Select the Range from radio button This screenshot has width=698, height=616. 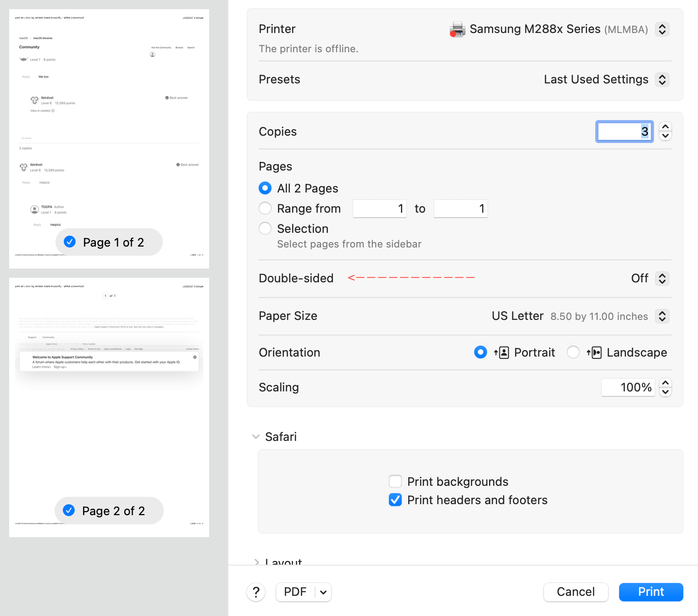(265, 208)
